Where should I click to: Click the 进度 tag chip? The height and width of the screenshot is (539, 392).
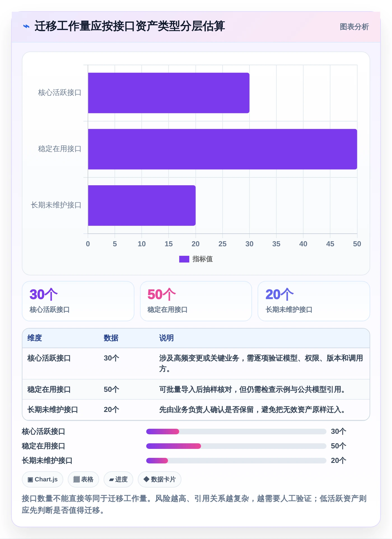coord(118,479)
